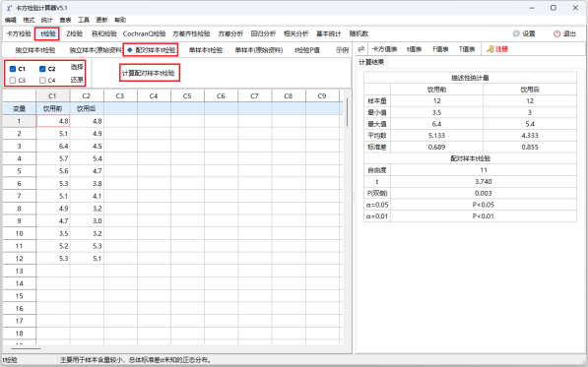Uncheck the C2 column checkbox

click(x=42, y=69)
